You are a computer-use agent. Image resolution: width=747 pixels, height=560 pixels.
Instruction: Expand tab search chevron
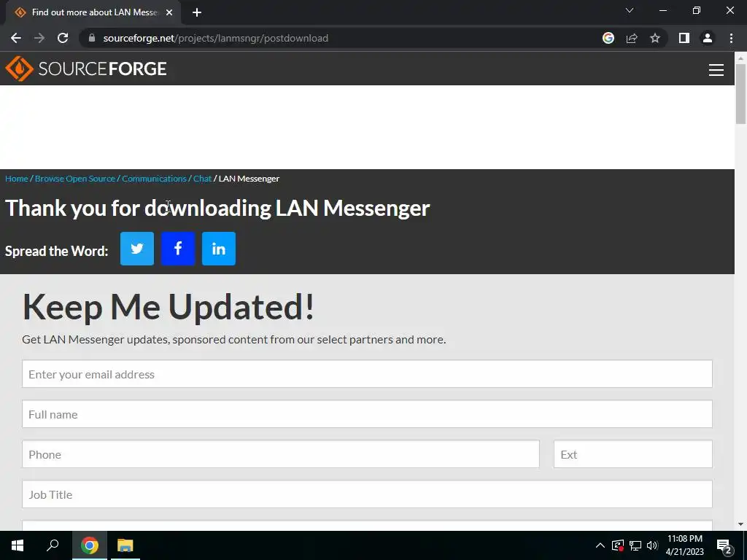pos(630,10)
